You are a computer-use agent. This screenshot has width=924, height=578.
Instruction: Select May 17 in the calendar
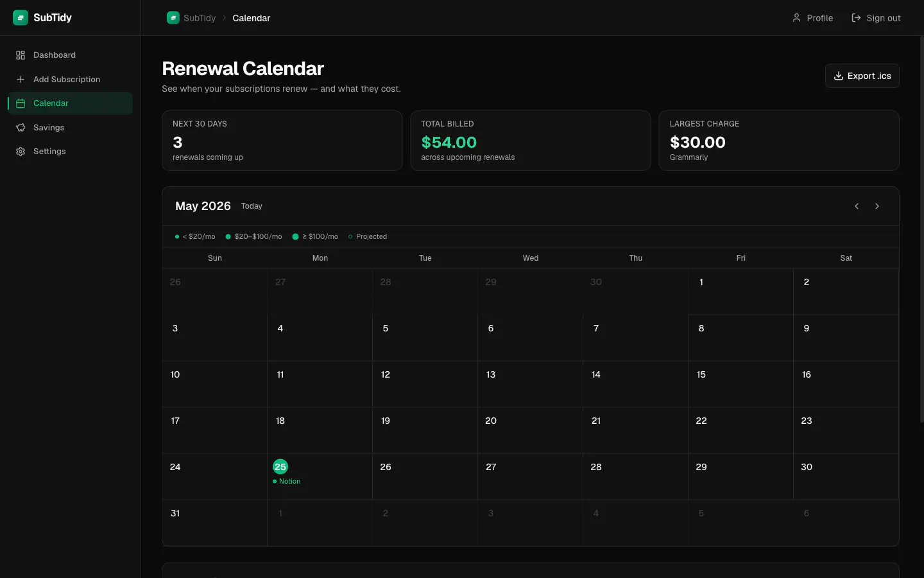[214, 430]
